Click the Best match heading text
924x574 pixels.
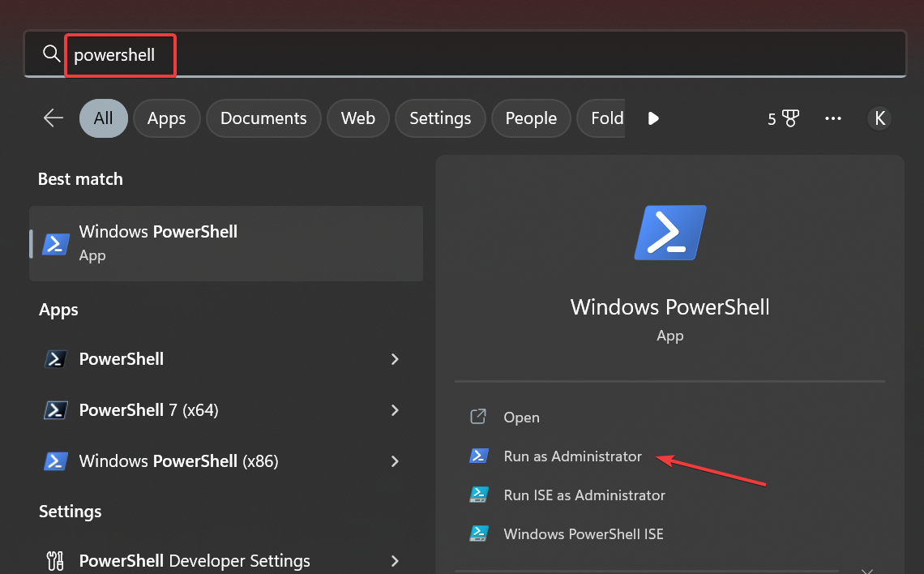click(x=81, y=179)
